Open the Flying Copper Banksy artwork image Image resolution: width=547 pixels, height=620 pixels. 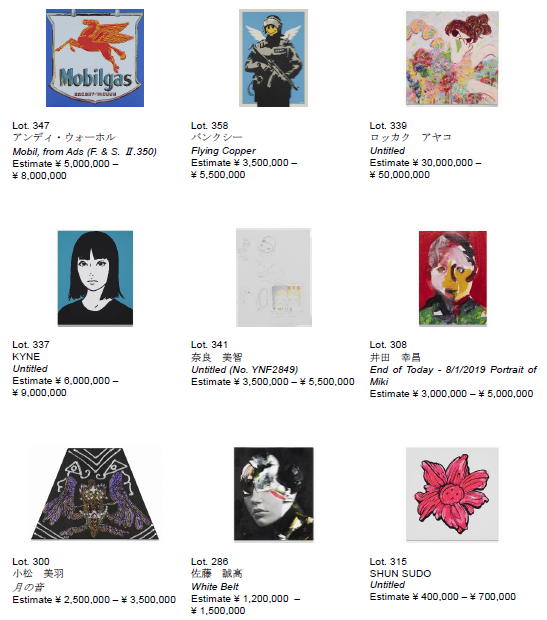[x=273, y=58]
